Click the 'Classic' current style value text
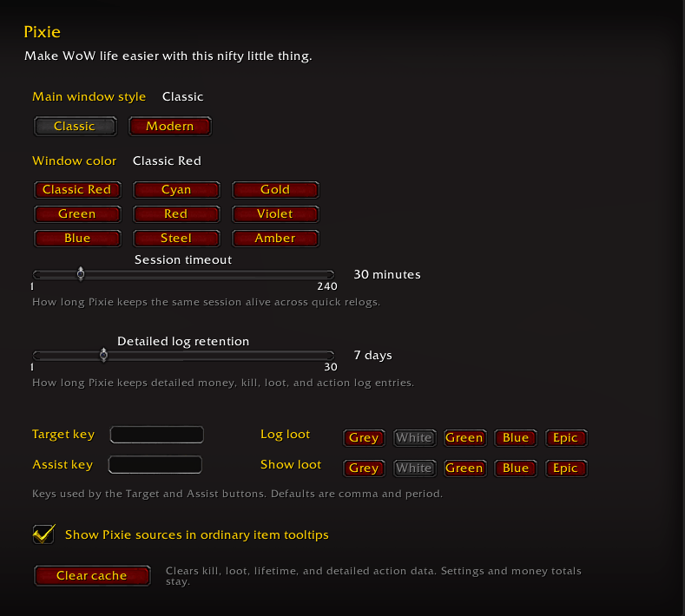The image size is (685, 616). click(182, 96)
